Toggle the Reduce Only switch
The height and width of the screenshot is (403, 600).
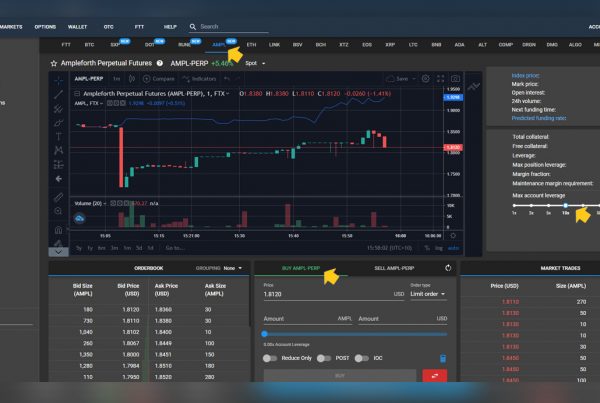270,357
